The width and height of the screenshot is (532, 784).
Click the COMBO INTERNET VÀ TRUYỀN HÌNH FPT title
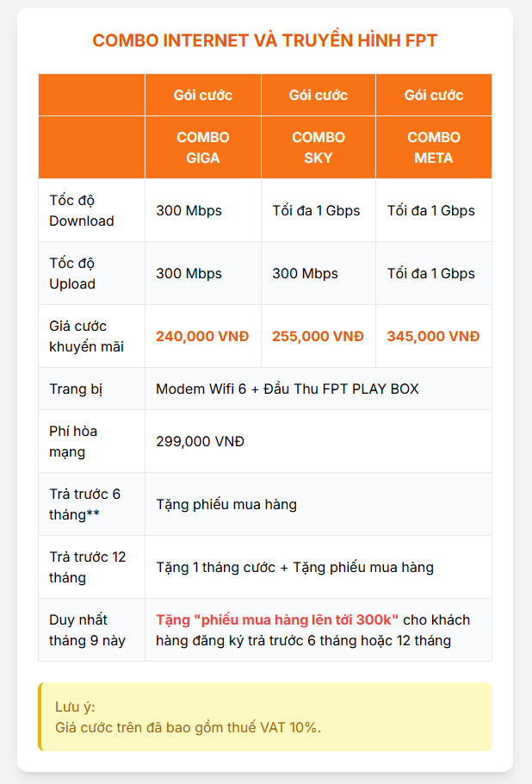tap(265, 41)
